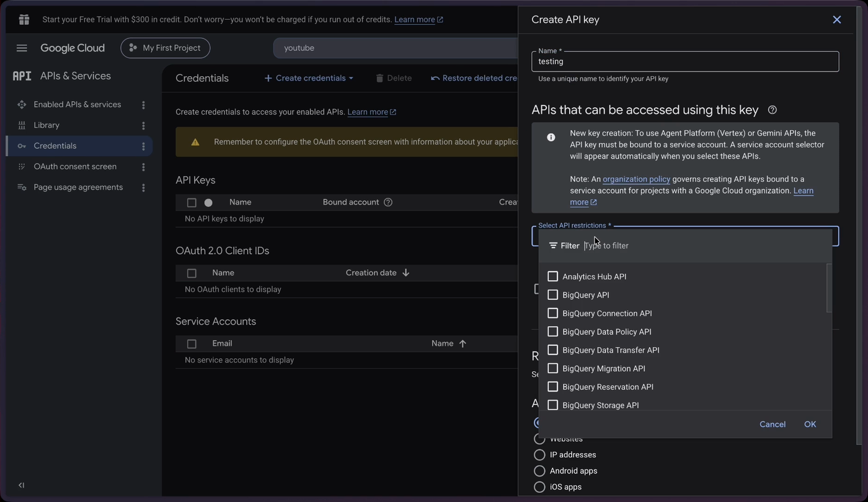Click the free trial gift icon
The image size is (868, 502).
pos(24,19)
